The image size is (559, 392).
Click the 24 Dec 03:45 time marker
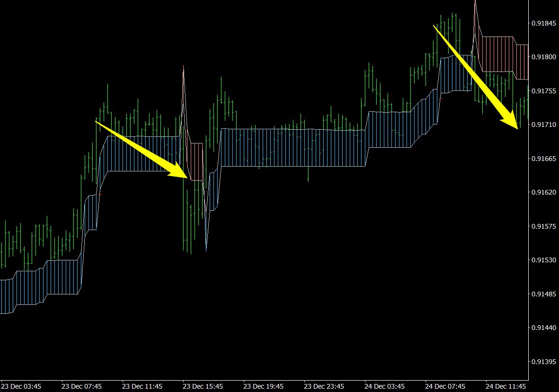tap(384, 386)
